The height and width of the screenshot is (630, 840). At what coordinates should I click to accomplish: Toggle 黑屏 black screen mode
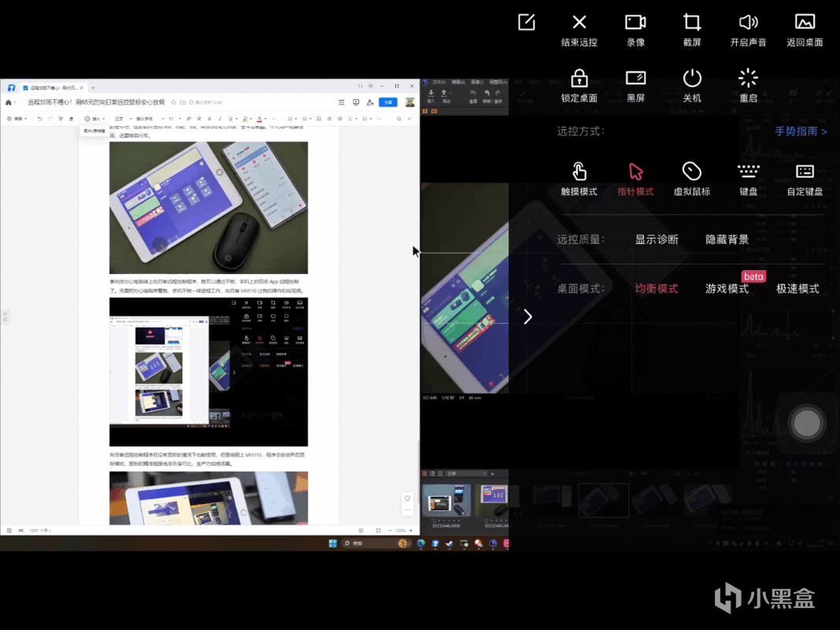[635, 86]
